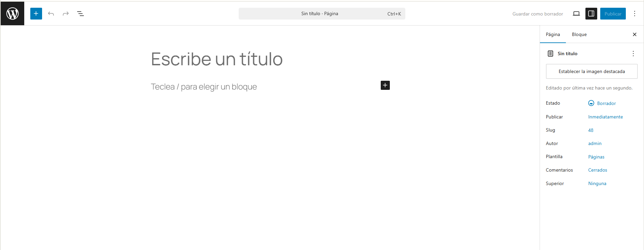Click the redo arrow icon
644x250 pixels.
[66, 13]
